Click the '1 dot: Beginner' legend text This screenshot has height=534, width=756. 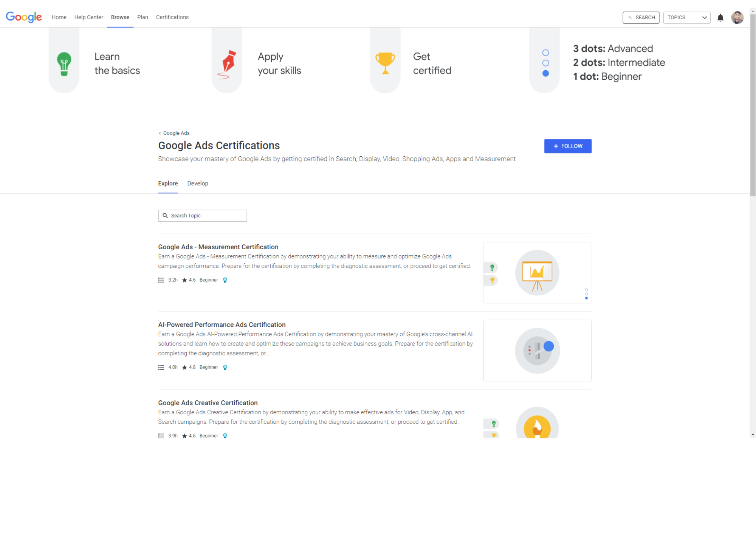(x=607, y=77)
